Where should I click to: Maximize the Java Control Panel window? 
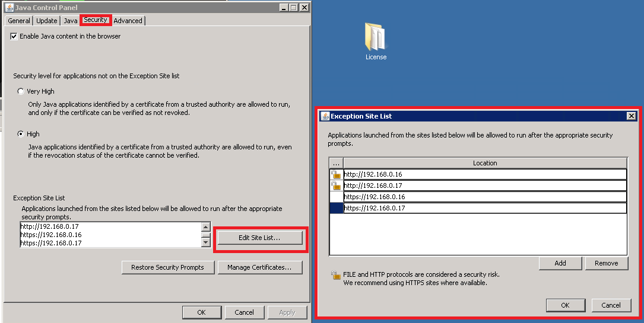point(294,7)
